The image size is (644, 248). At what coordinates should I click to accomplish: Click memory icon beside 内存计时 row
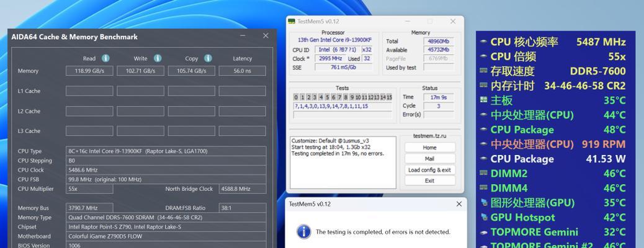coord(483,86)
